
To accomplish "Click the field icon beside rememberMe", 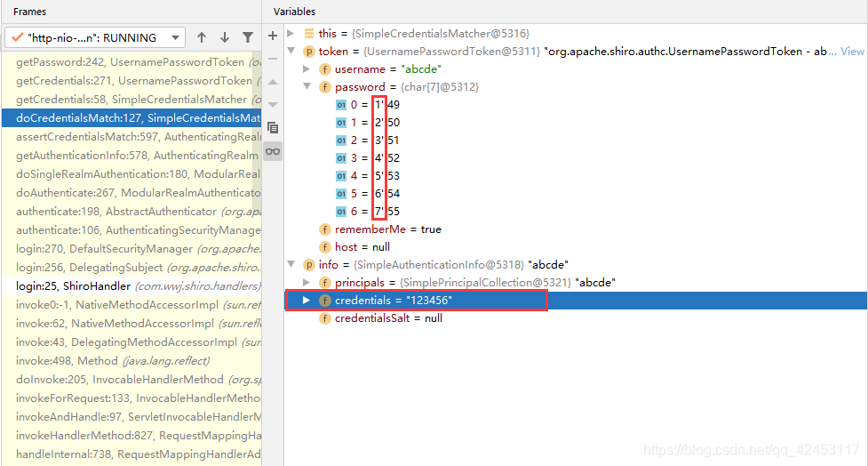I will pos(325,229).
